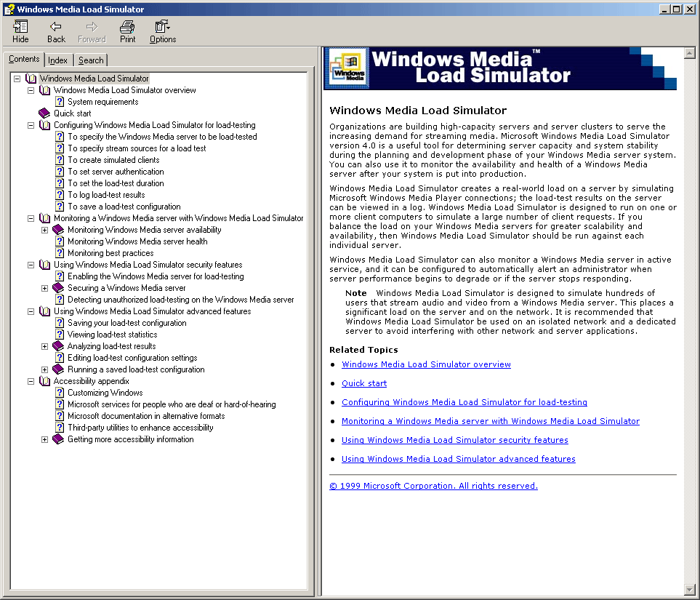Click the content pane scroll down arrow
The height and width of the screenshot is (600, 700).
point(690,590)
